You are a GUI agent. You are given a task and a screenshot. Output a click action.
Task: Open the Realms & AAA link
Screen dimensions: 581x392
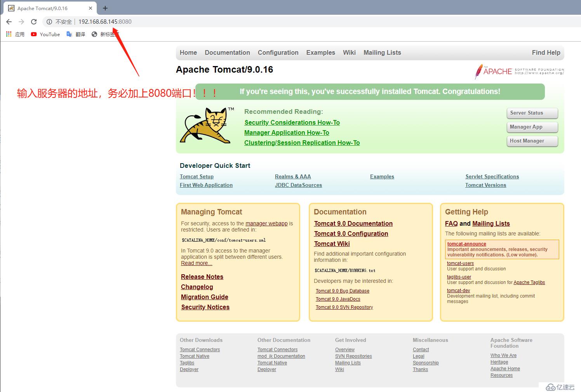(x=293, y=176)
